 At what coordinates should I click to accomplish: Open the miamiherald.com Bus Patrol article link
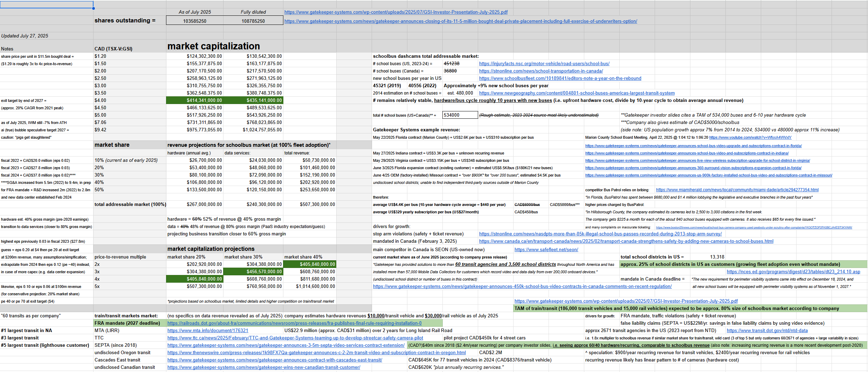pos(737,190)
